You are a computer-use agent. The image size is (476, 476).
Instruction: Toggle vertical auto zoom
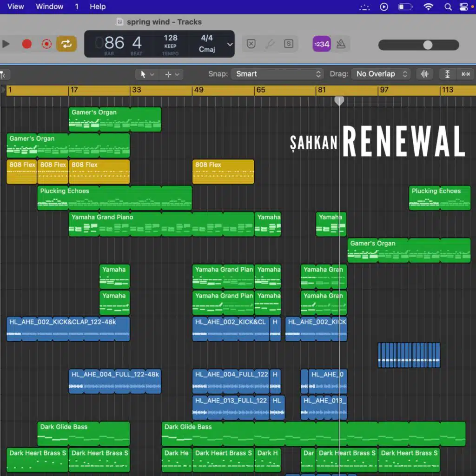tap(447, 74)
